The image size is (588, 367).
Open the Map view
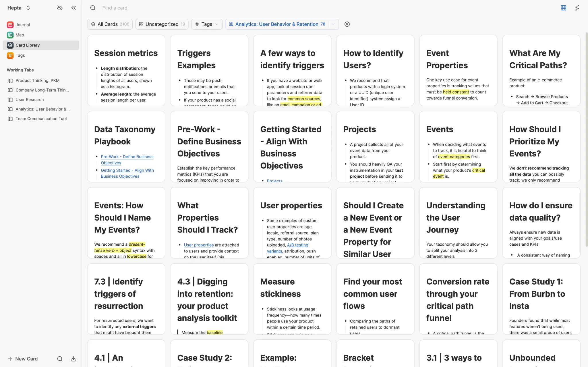click(20, 35)
